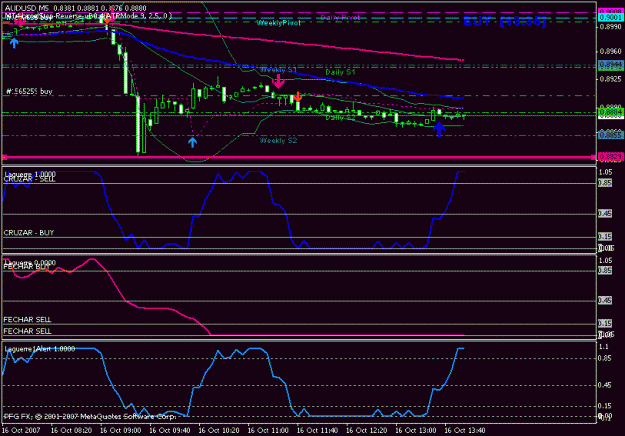Click the '16 Oct 10:20' time label
625x436 pixels.
tap(219, 430)
